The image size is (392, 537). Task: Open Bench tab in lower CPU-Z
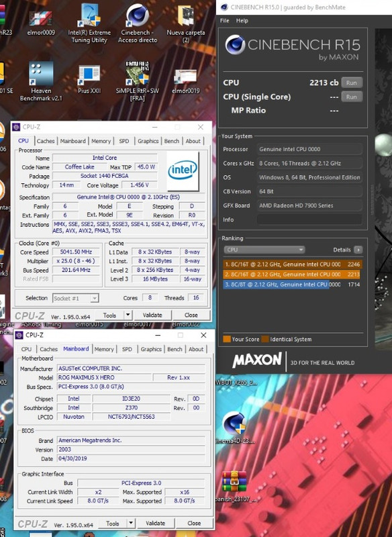[x=175, y=349]
